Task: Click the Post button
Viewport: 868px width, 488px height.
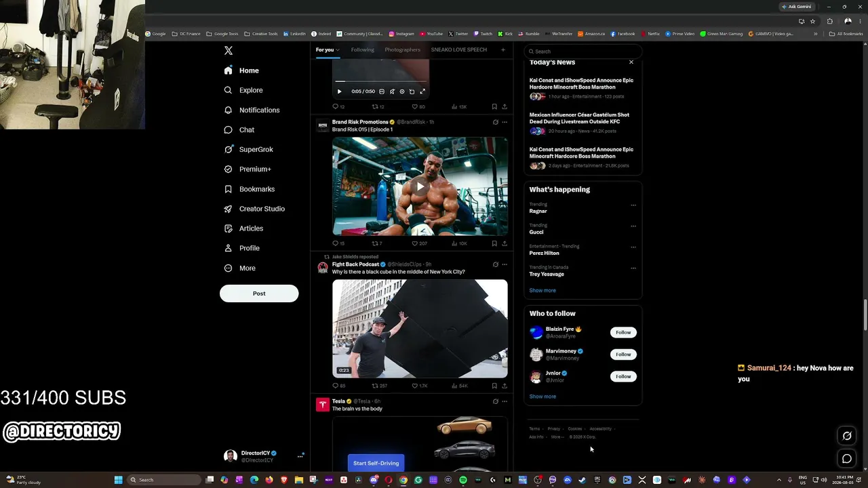Action: pos(259,293)
